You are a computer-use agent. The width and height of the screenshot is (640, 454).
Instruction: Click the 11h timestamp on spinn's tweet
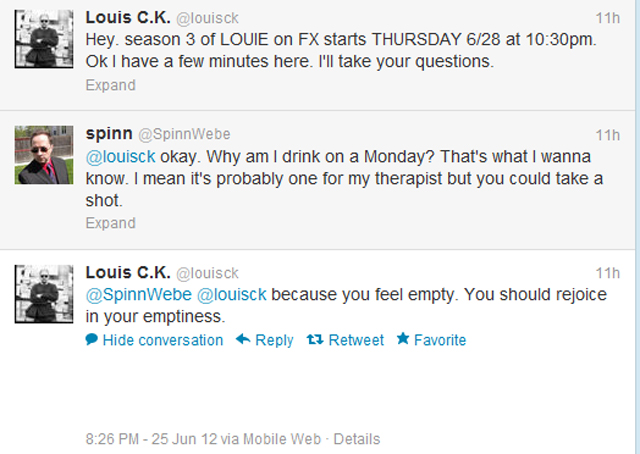[607, 135]
